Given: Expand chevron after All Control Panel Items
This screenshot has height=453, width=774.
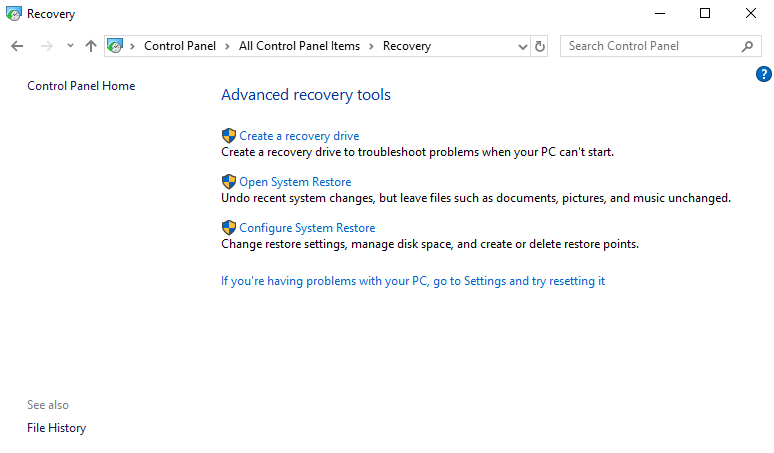Looking at the screenshot, I should 371,46.
